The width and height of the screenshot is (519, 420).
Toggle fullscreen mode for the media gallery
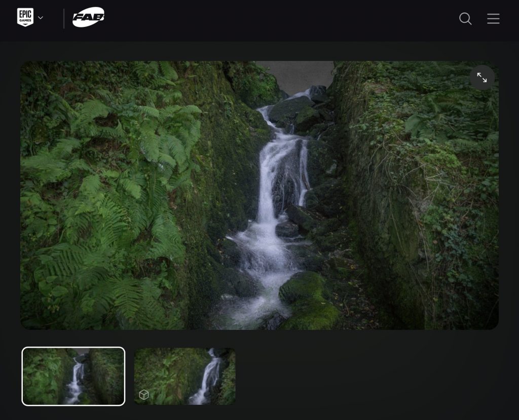pos(481,78)
